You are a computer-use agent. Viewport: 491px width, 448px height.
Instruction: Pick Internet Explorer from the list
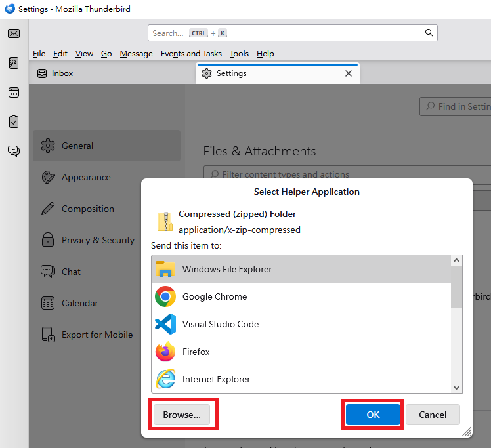301,379
